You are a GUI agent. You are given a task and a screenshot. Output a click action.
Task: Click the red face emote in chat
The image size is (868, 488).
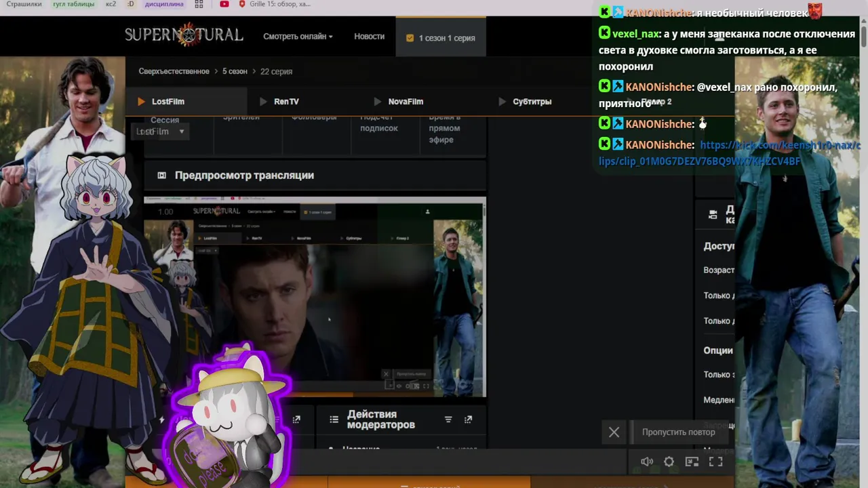[x=814, y=12]
